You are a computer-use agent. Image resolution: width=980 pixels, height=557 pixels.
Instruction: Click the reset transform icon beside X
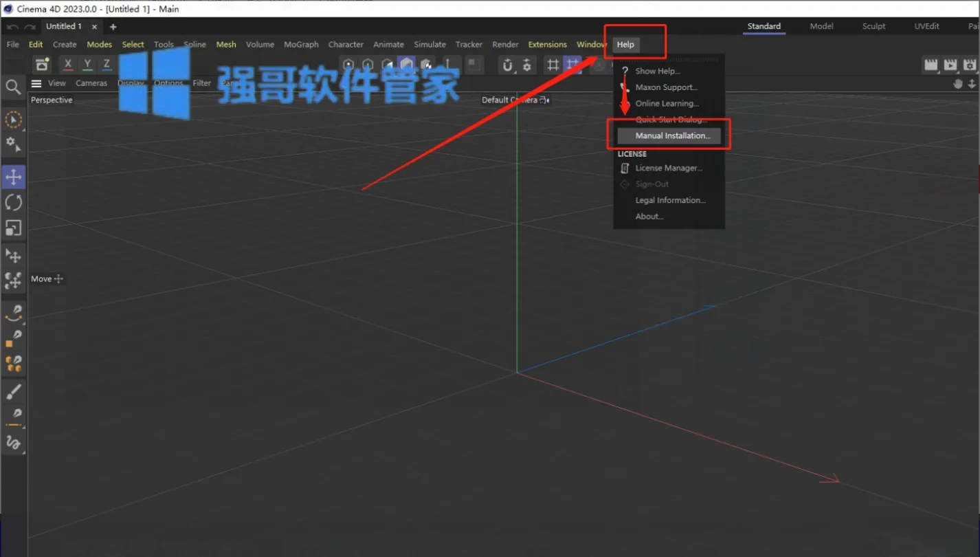pos(43,65)
